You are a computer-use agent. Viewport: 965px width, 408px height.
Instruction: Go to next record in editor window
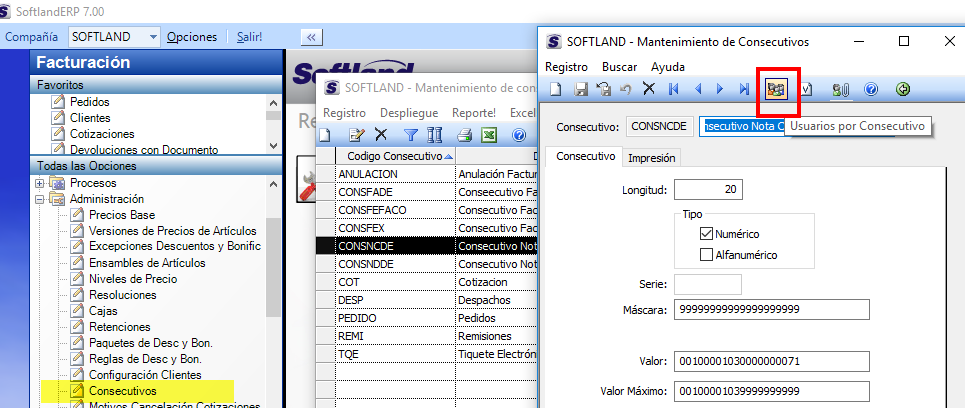click(x=720, y=90)
